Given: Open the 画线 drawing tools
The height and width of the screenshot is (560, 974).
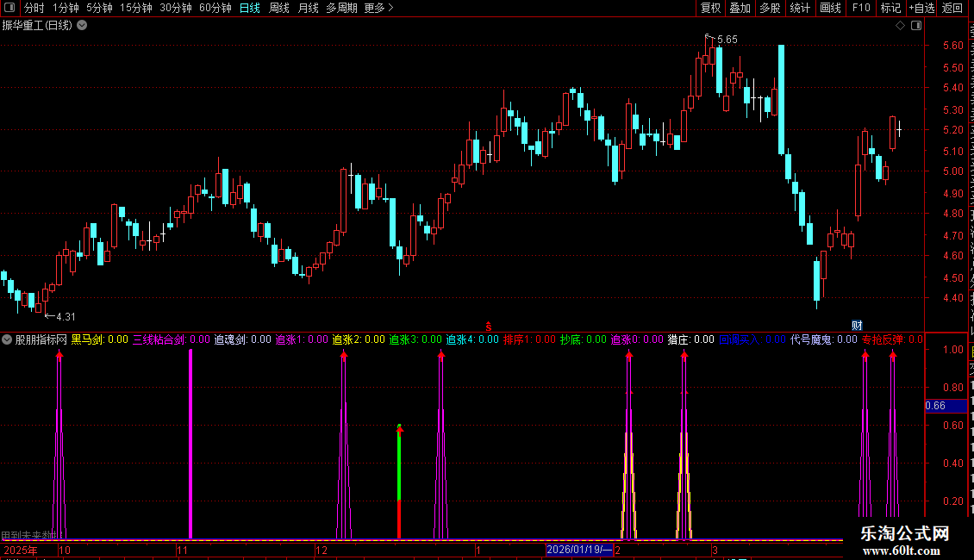Looking at the screenshot, I should point(830,8).
